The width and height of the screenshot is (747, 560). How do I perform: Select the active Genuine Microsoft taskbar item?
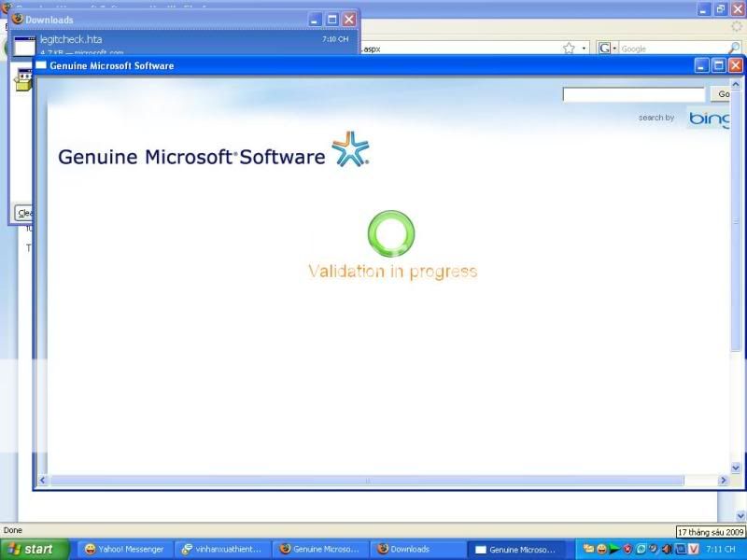point(516,549)
